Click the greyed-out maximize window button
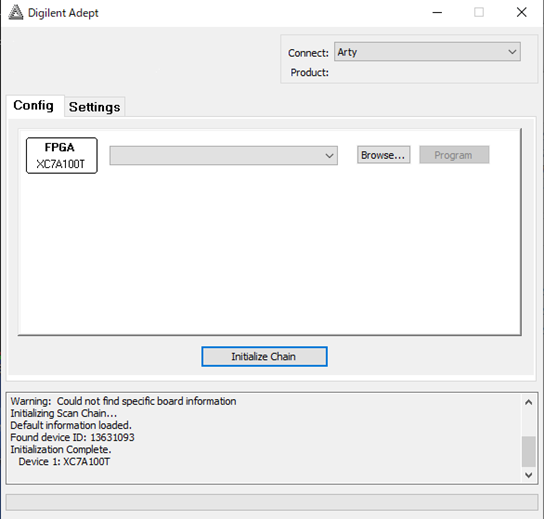 click(x=479, y=13)
